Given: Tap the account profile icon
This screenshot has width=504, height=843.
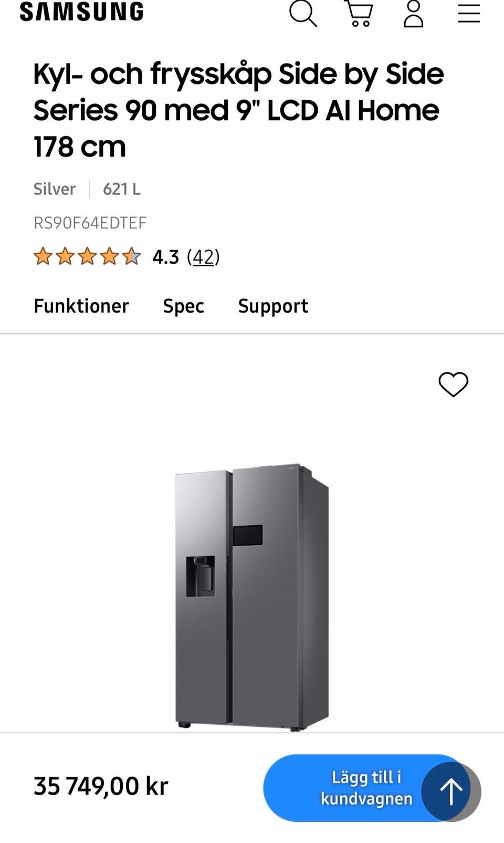Looking at the screenshot, I should coord(414,13).
